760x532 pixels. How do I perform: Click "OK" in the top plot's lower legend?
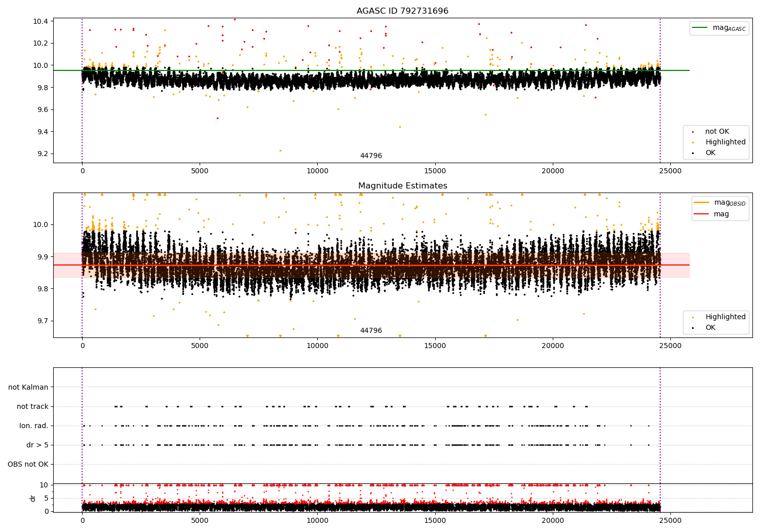tap(710, 153)
